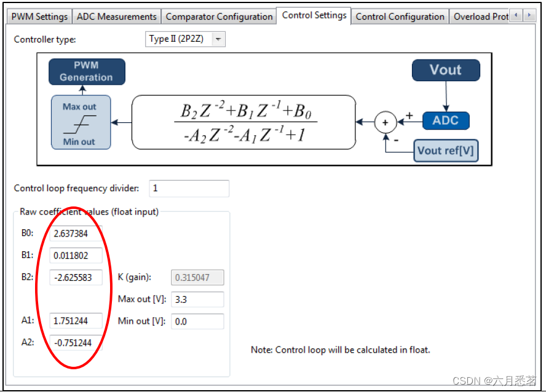Click the Max out [V] field

pyautogui.click(x=197, y=299)
